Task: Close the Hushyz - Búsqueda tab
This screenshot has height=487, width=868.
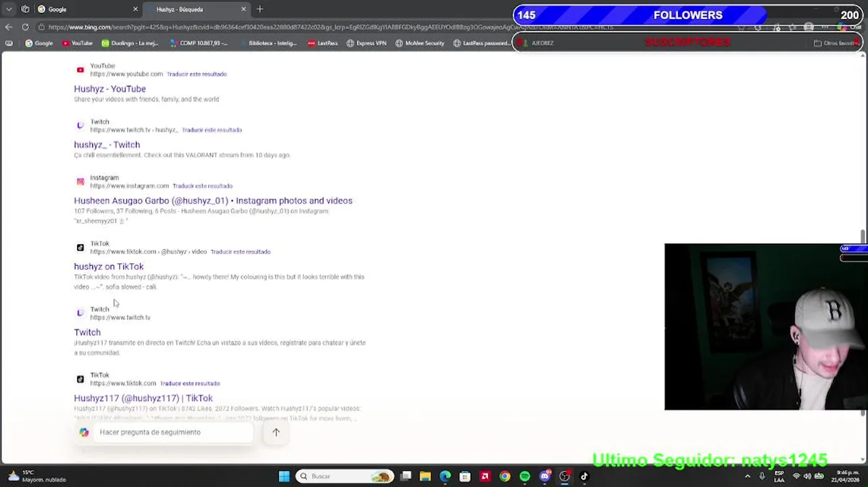Action: click(x=243, y=9)
